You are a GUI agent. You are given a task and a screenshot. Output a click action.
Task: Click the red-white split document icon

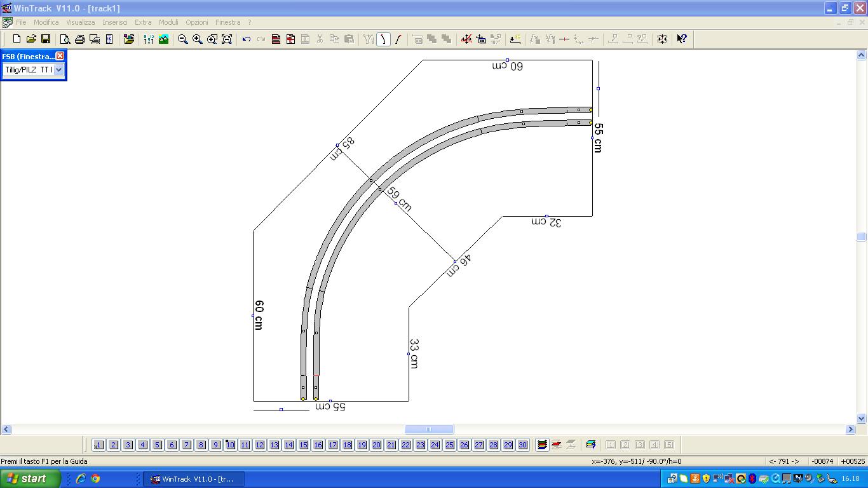pyautogui.click(x=290, y=39)
